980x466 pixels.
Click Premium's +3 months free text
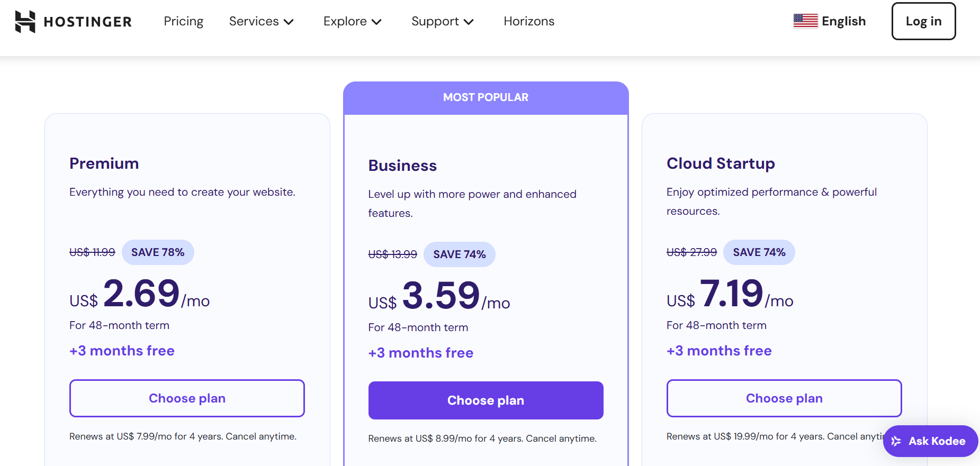(122, 351)
